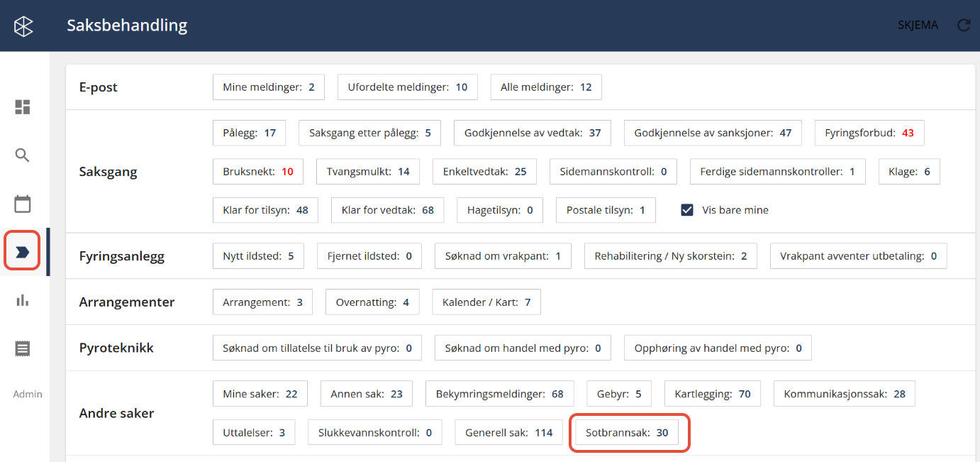
Task: Open Søknad om handel med pyro: 0
Action: [x=523, y=348]
